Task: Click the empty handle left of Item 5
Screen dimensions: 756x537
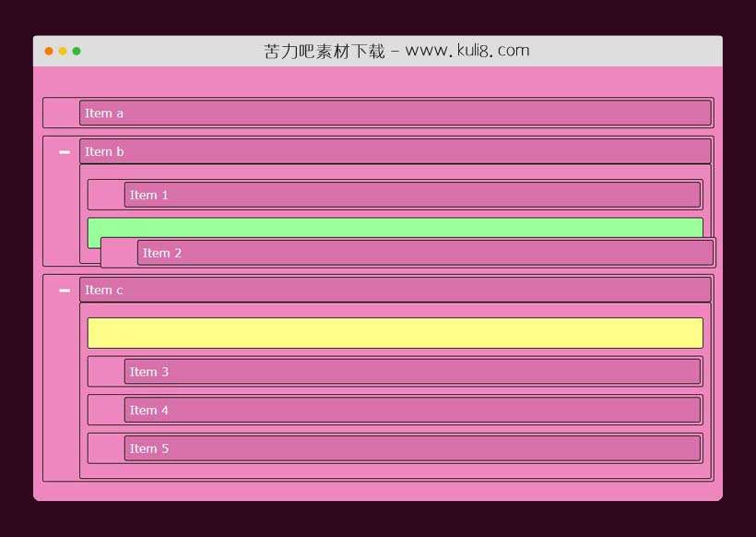Action: coord(107,448)
